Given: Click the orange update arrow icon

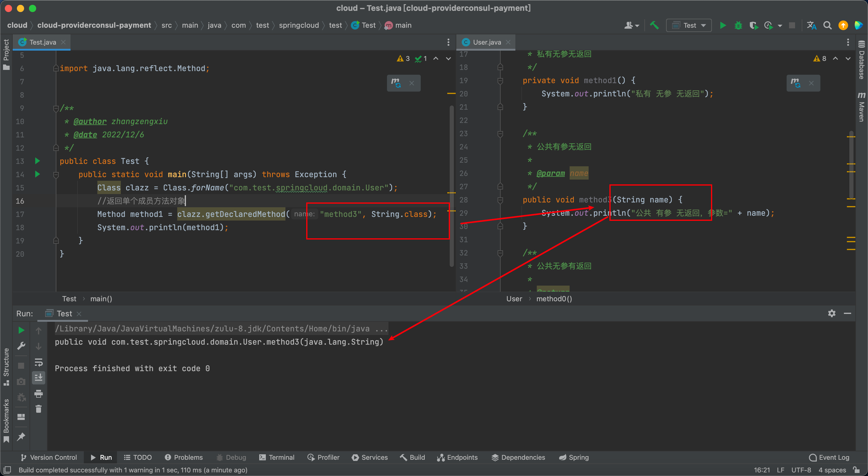Looking at the screenshot, I should (843, 25).
